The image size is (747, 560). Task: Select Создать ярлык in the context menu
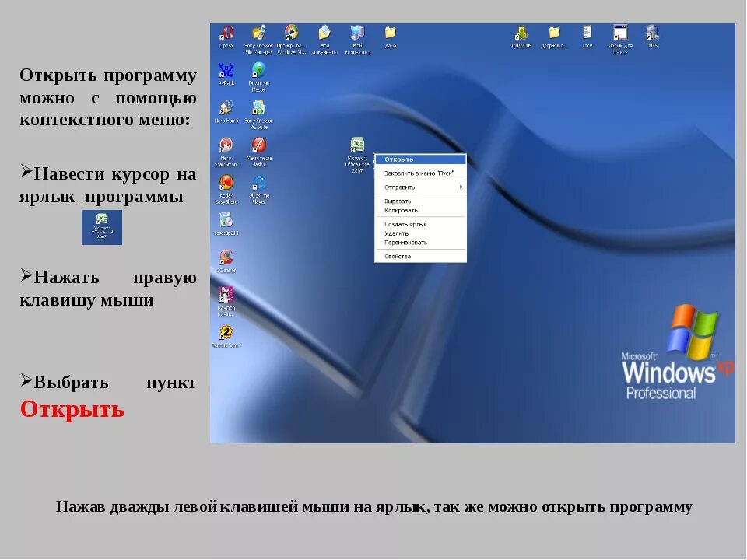tap(420, 224)
